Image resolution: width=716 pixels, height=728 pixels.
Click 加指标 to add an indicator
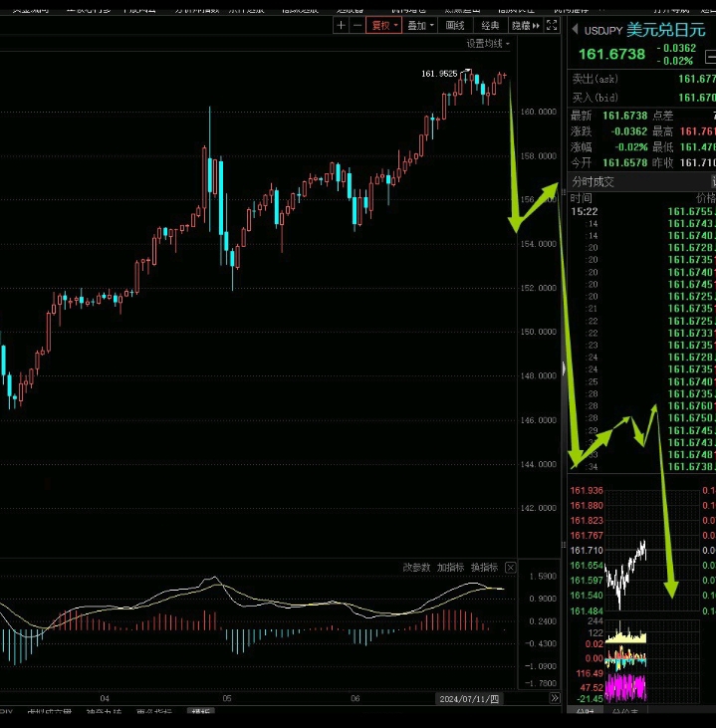(x=450, y=568)
